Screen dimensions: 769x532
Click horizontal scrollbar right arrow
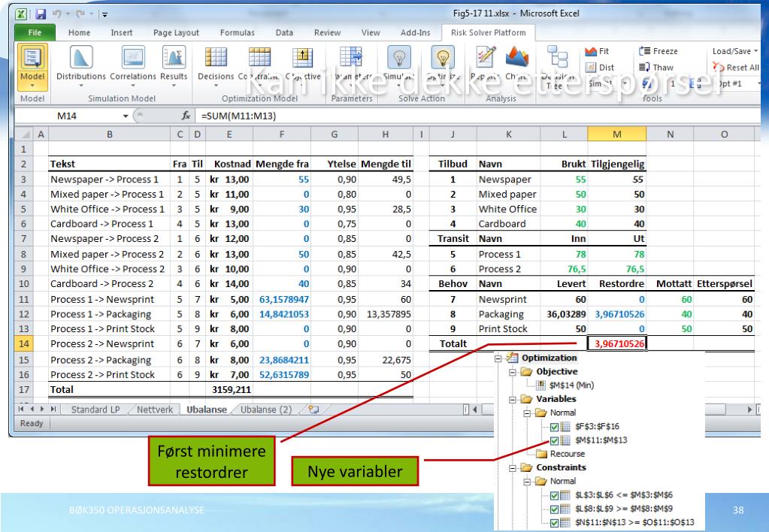click(x=749, y=410)
